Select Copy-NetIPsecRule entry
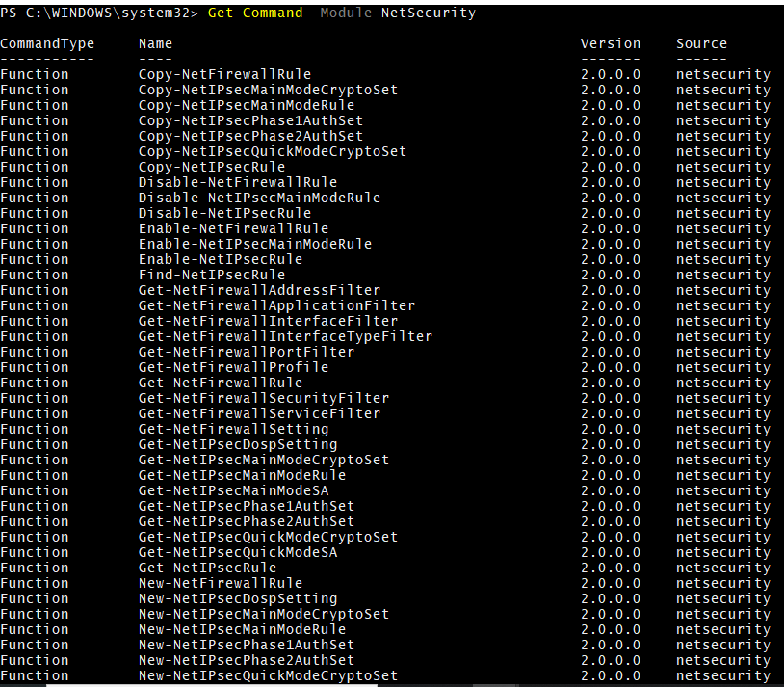This screenshot has height=687, width=784. (212, 167)
